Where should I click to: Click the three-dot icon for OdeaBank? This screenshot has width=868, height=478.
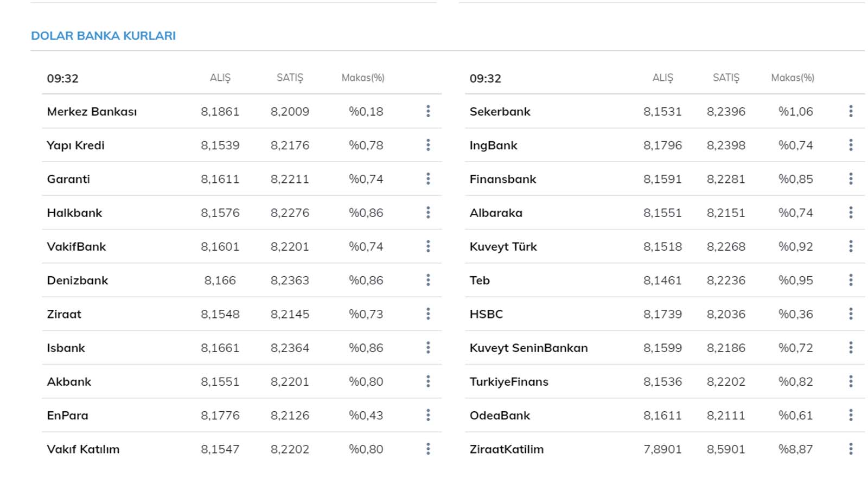pos(851,415)
